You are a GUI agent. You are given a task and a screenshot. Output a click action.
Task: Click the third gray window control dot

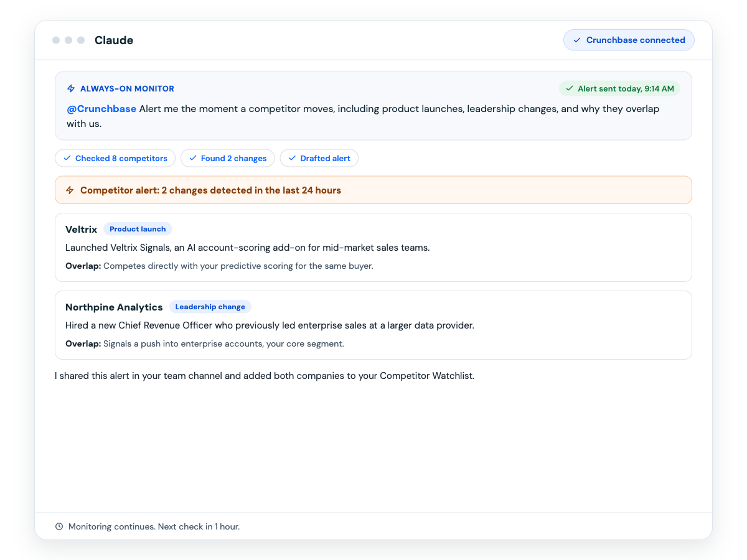81,40
